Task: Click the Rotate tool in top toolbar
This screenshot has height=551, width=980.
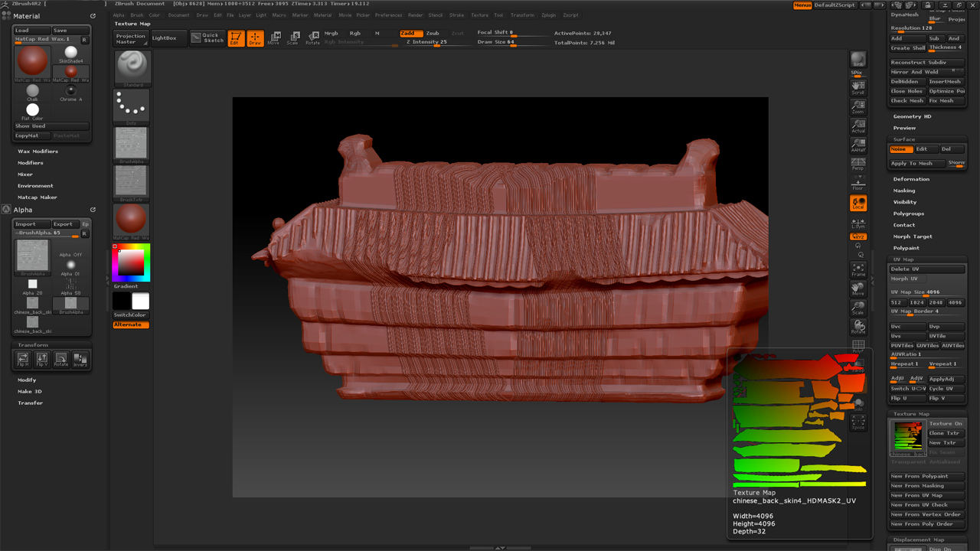Action: click(x=312, y=37)
